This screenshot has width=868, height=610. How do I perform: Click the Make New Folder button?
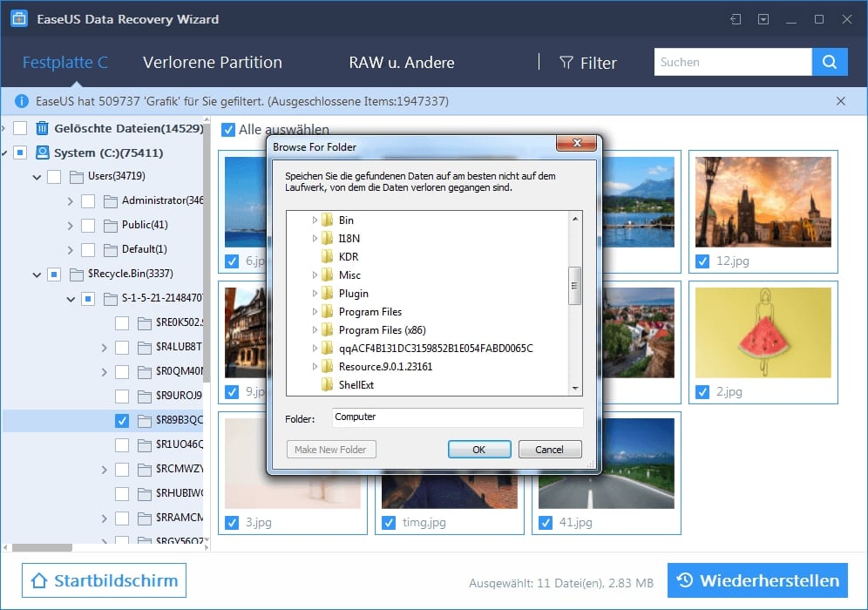point(330,450)
